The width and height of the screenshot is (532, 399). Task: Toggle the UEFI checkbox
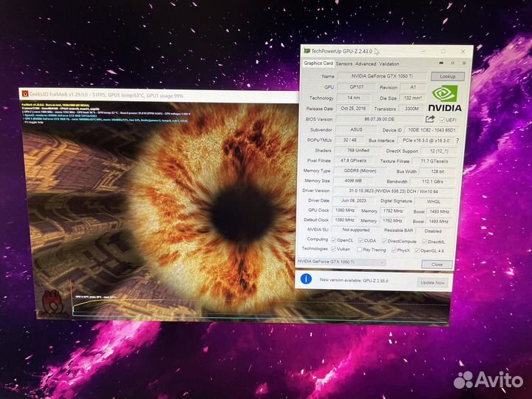(x=443, y=119)
